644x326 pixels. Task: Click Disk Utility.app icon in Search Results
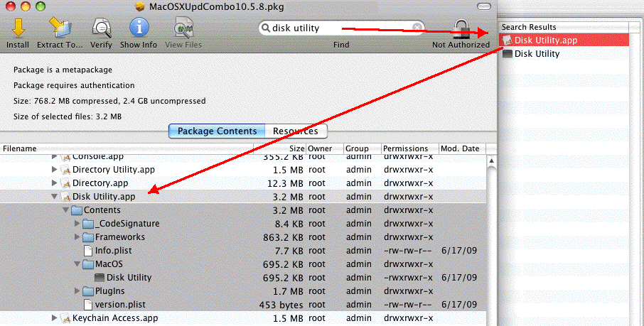508,40
